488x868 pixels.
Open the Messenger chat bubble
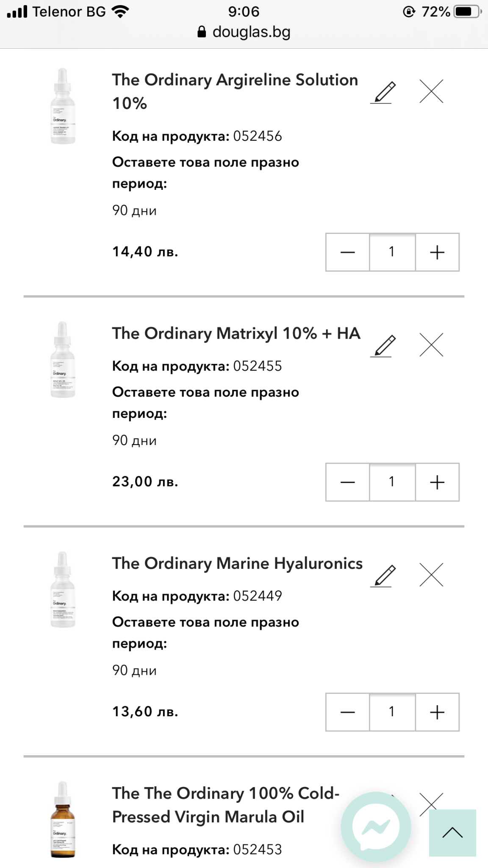(376, 826)
